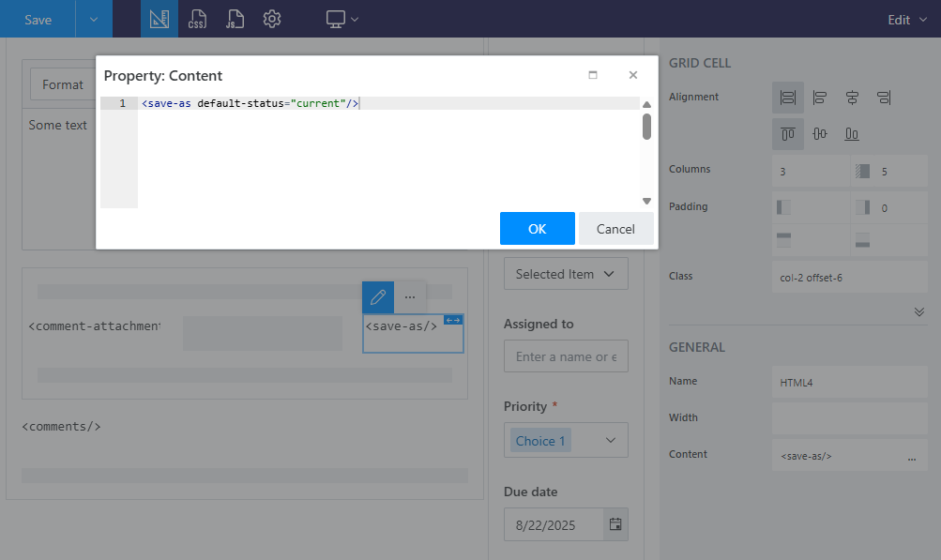Viewport: 941px width, 560px height.
Task: Align grid cell content left
Action: tap(820, 98)
